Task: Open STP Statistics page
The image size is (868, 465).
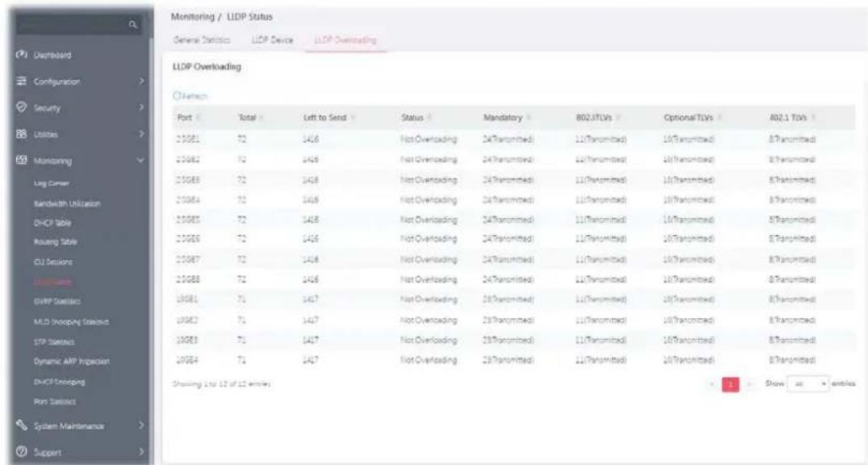Action: 54,342
